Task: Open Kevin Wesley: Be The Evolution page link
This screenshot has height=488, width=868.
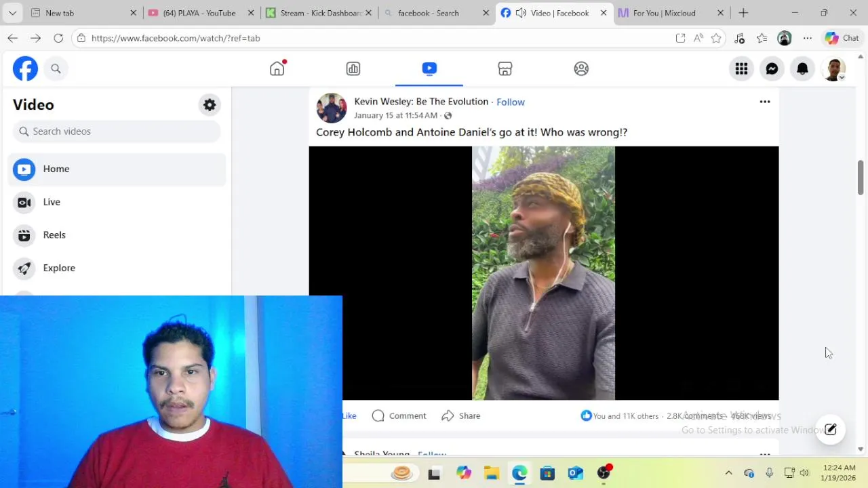Action: (421, 102)
